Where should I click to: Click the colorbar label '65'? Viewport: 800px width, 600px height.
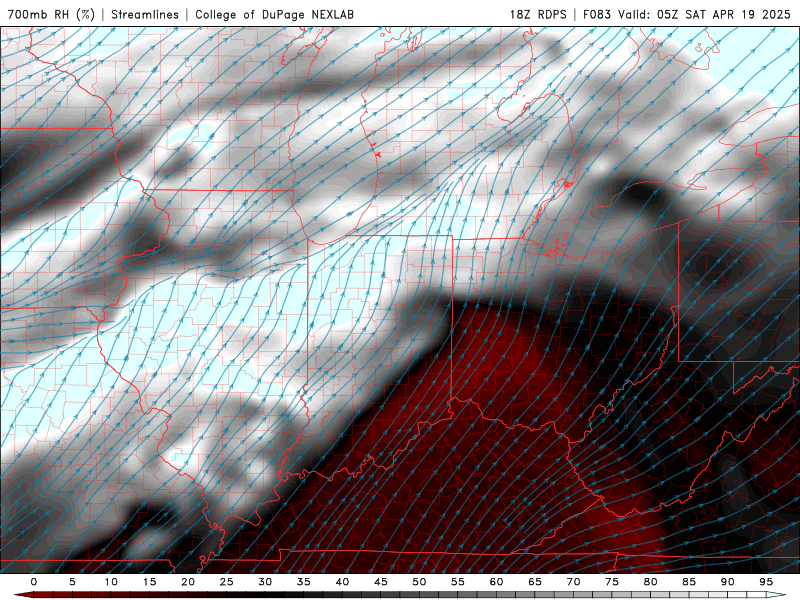[x=535, y=582]
